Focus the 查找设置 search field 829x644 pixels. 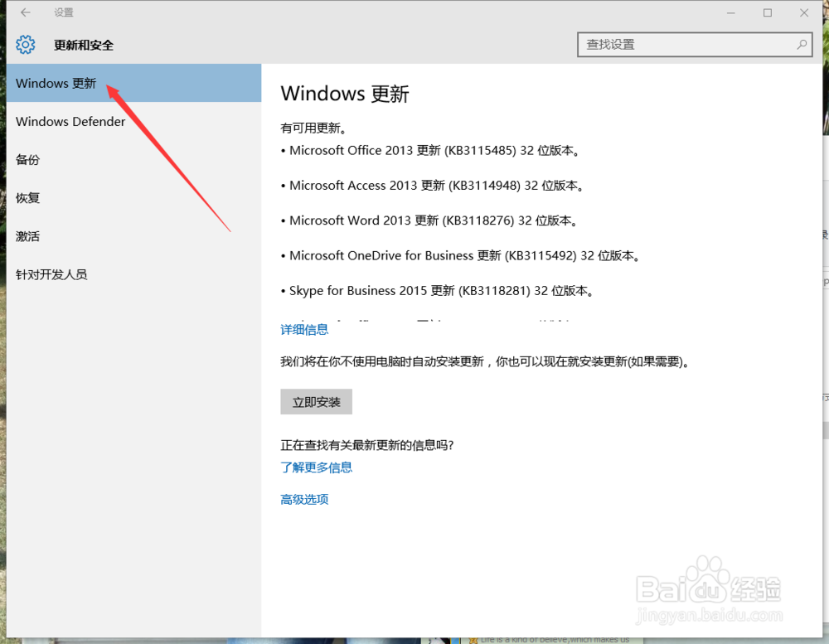tap(695, 45)
